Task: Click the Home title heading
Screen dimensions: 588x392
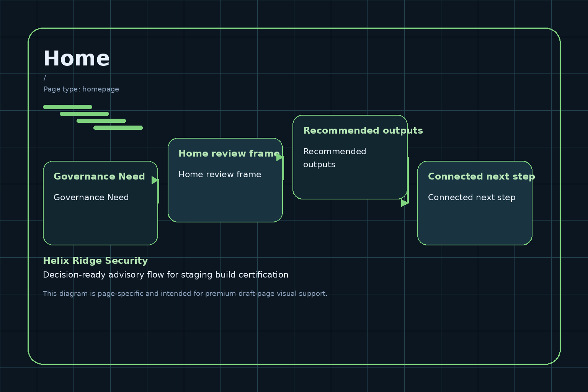Action: [x=77, y=59]
